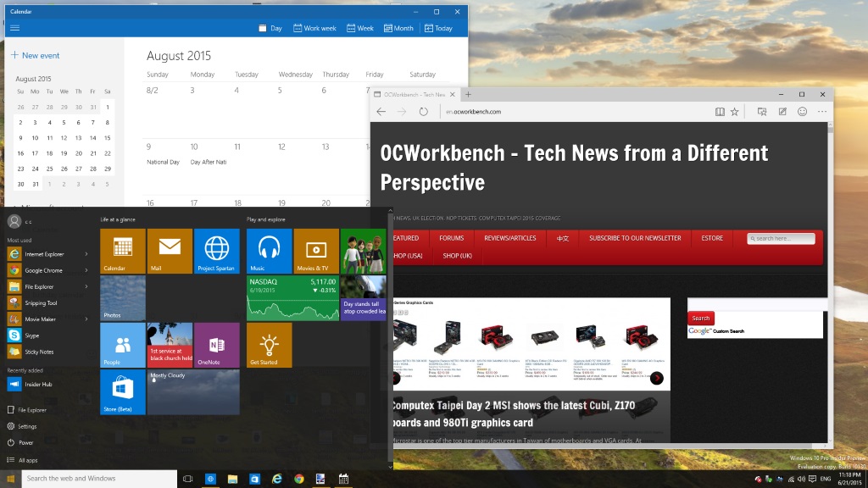The height and width of the screenshot is (488, 868).
Task: Jump to Today in Calendar
Action: [x=438, y=28]
